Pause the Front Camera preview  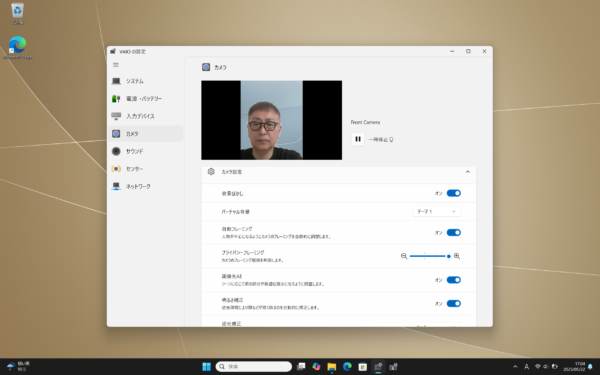(358, 139)
